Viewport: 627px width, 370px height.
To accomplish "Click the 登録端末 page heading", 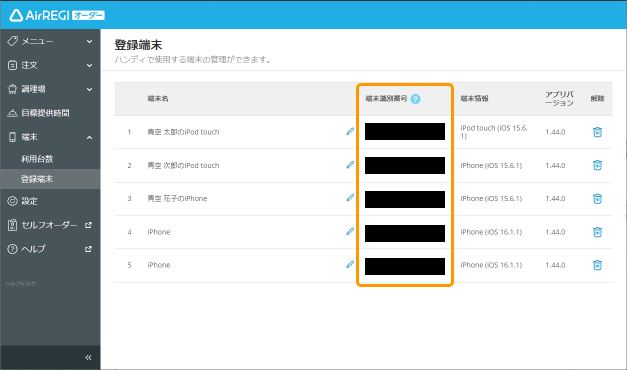I will click(138, 45).
